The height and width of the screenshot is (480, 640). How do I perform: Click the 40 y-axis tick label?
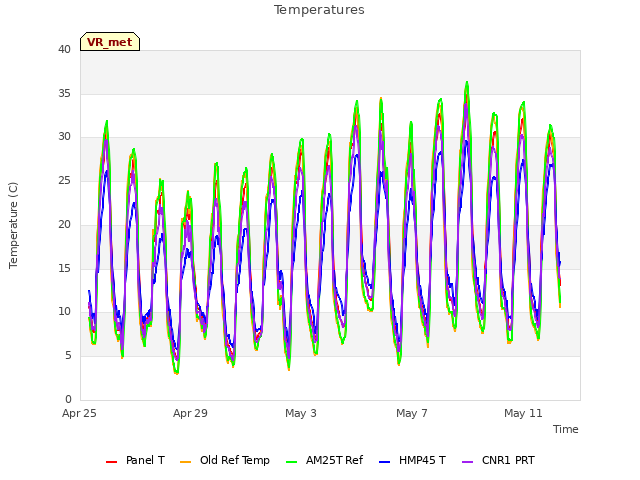point(64,49)
